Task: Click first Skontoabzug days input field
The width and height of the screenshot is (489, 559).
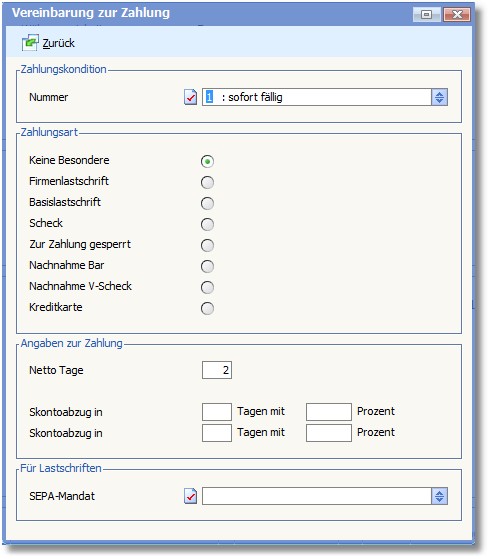Action: pos(217,412)
